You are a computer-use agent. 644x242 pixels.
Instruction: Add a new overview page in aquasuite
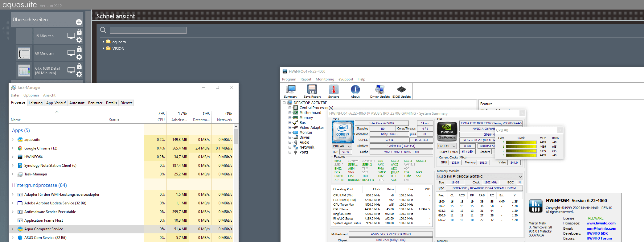pyautogui.click(x=79, y=22)
